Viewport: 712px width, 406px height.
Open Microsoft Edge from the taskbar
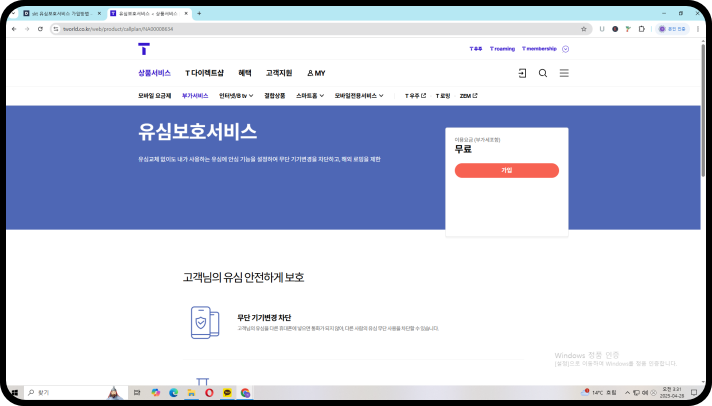(173, 392)
